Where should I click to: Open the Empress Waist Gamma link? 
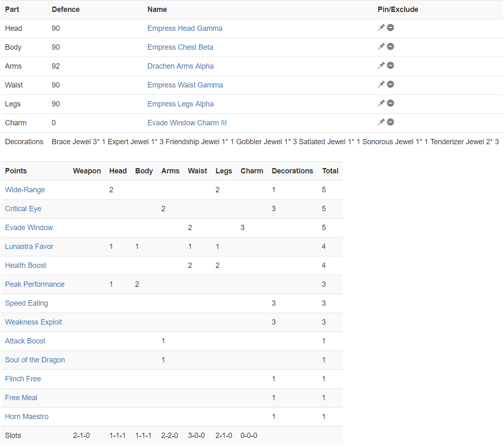click(185, 85)
